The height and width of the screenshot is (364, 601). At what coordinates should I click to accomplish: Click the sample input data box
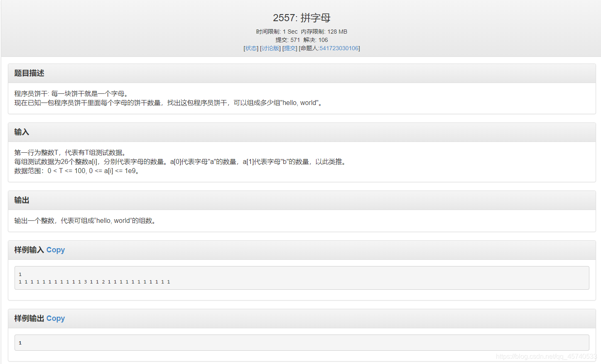[302, 278]
